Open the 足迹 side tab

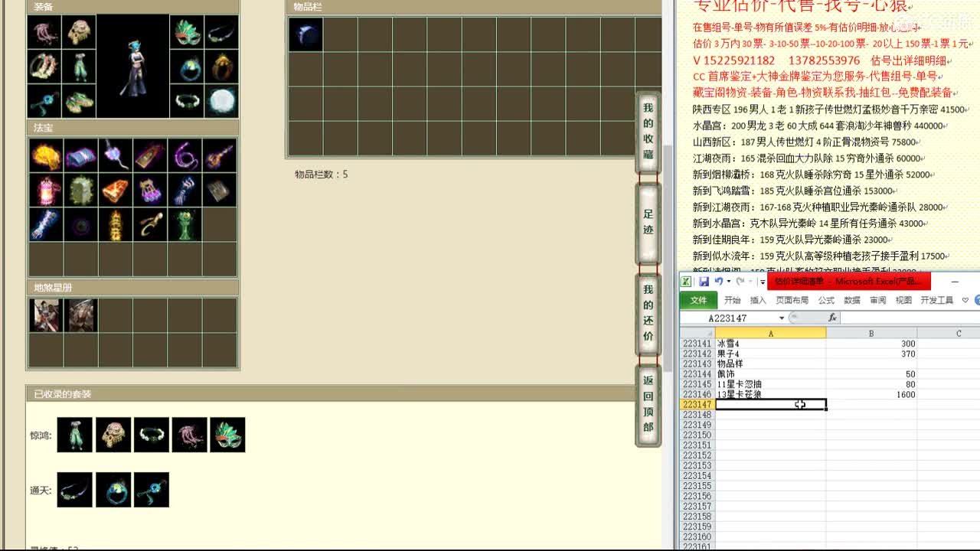click(648, 222)
